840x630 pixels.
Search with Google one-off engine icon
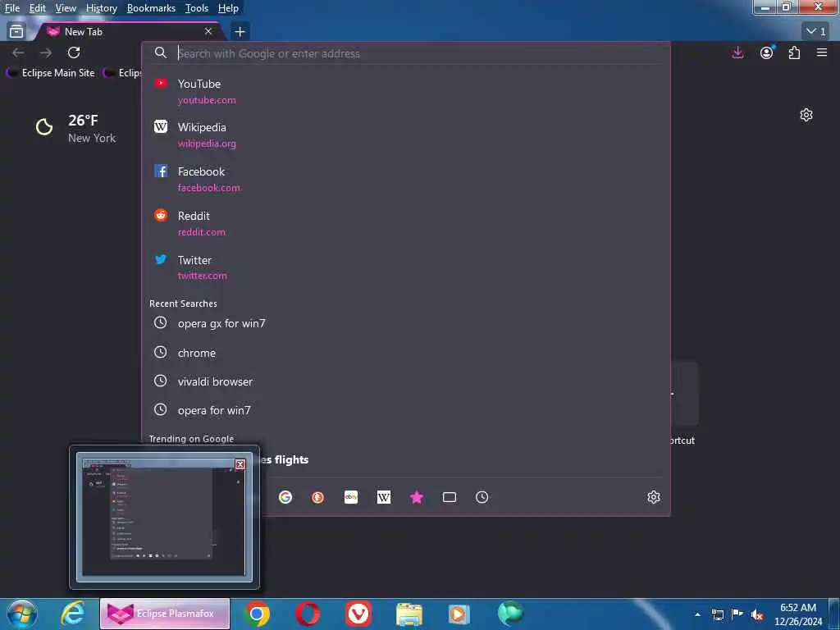pyautogui.click(x=285, y=497)
